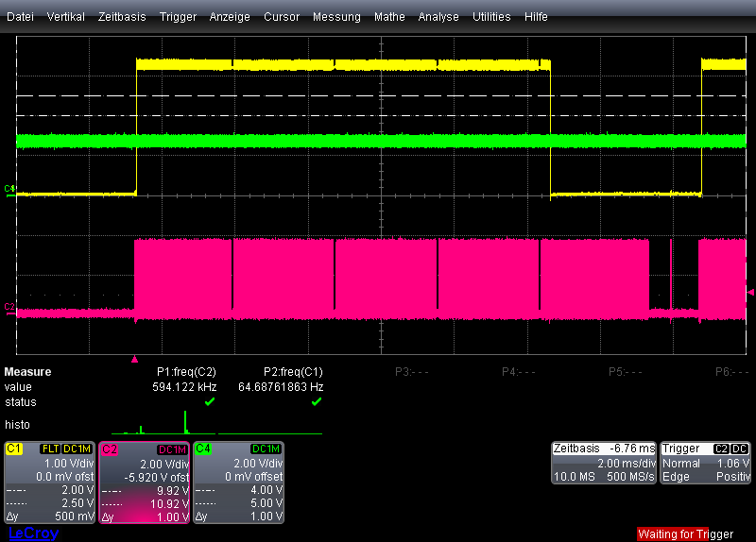
Task: Open the Trigger menu
Action: coord(178,17)
